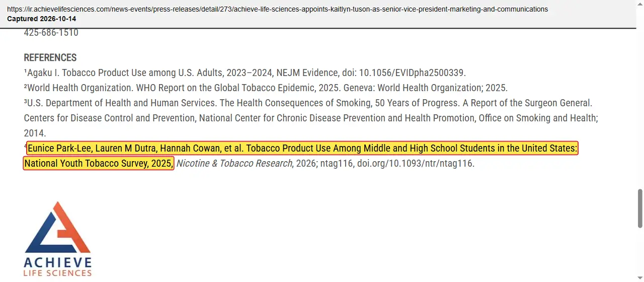644x282 pixels.
Task: Click the vertical scrollbar thumb
Action: click(640, 208)
